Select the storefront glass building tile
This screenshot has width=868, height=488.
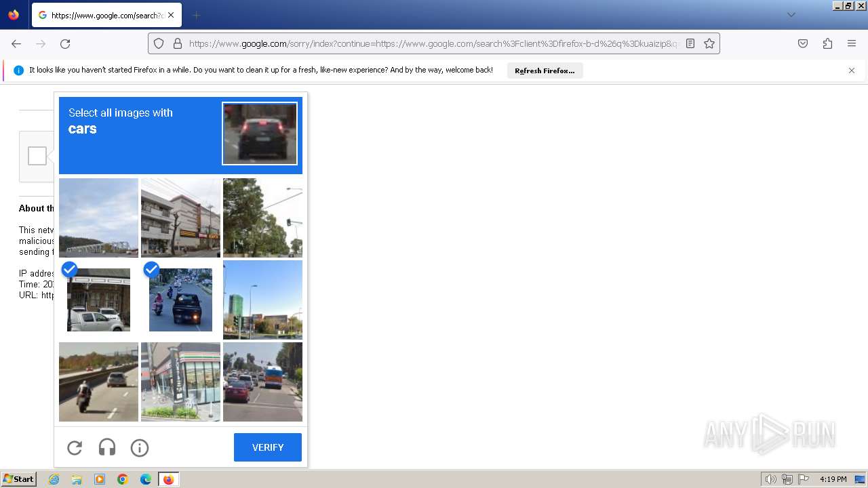pos(180,382)
